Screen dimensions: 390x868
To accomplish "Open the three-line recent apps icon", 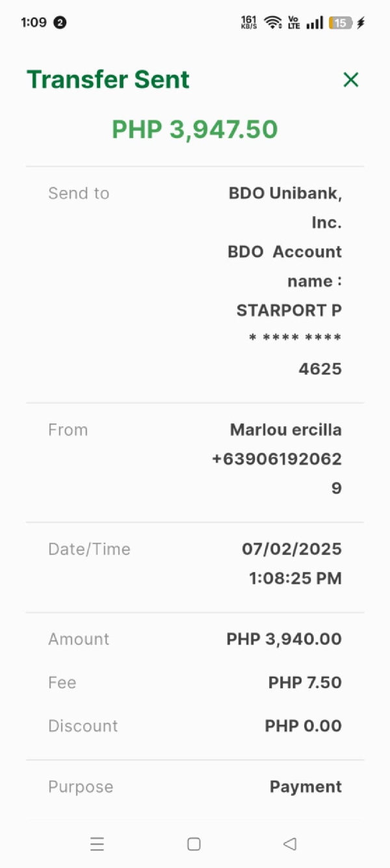I will (x=97, y=844).
